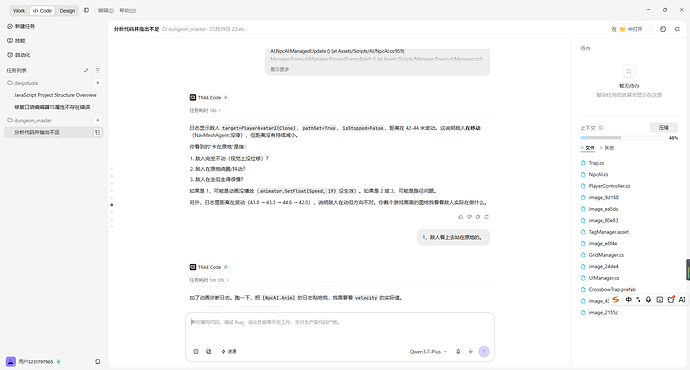Viewport: 690px width, 370px height.
Task: Click the conversation outline active dot marker
Action: [x=112, y=205]
